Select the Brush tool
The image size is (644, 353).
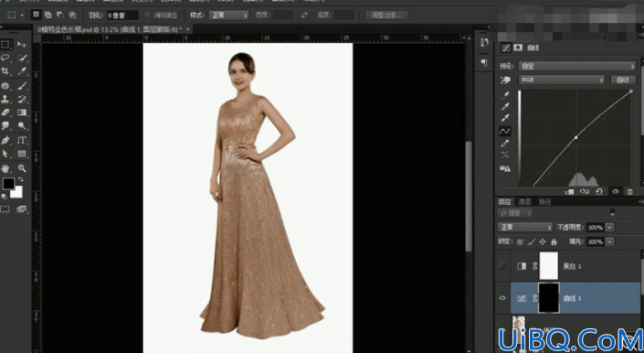pos(22,86)
